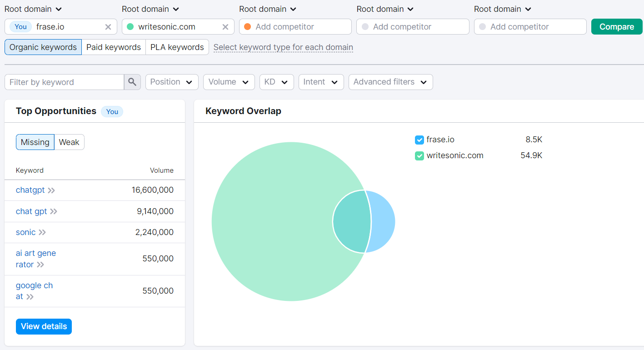
Task: Click the fourth Add competitor field
Action: tap(413, 27)
